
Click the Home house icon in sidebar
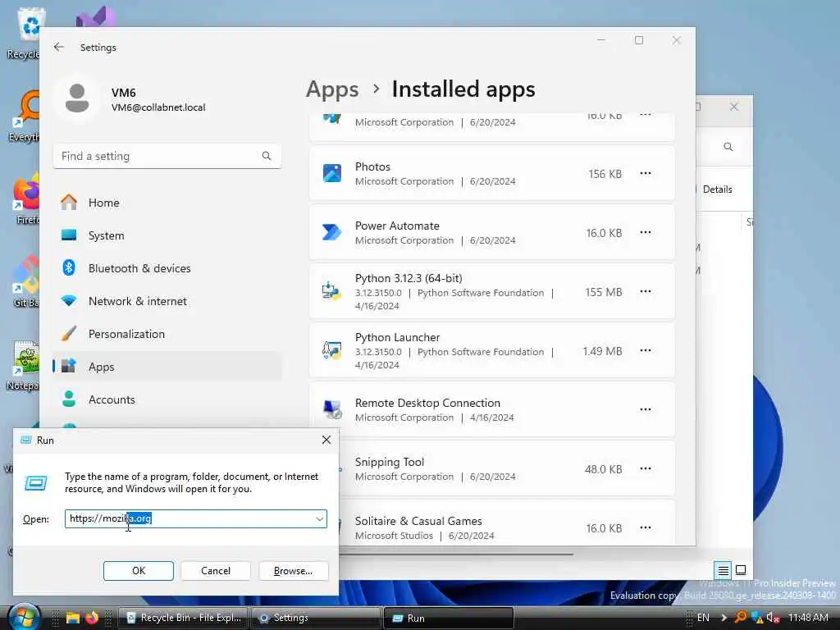pyautogui.click(x=69, y=202)
